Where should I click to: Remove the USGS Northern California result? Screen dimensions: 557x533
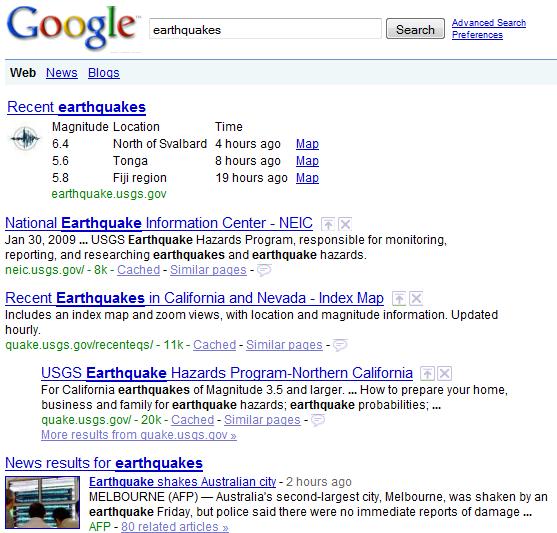click(444, 373)
